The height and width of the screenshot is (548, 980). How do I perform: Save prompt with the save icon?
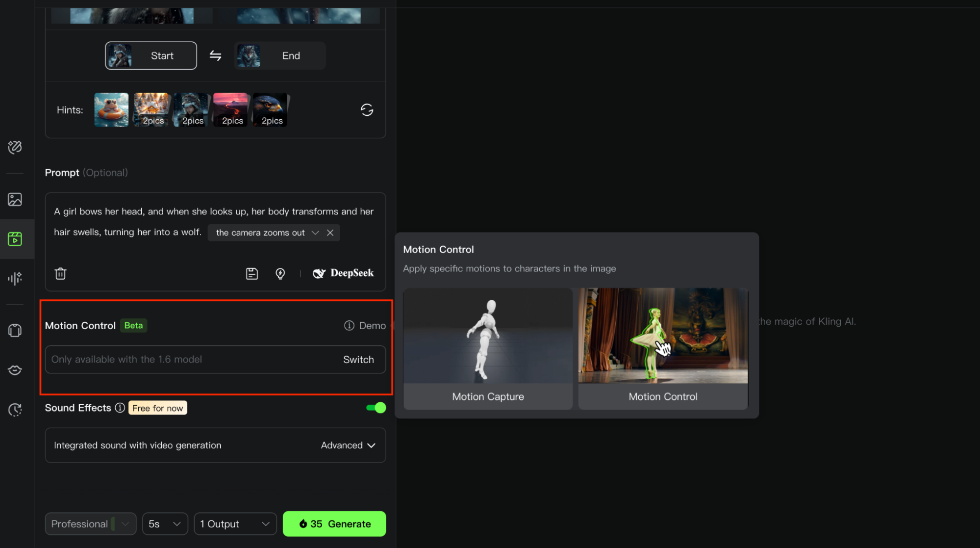pyautogui.click(x=251, y=273)
